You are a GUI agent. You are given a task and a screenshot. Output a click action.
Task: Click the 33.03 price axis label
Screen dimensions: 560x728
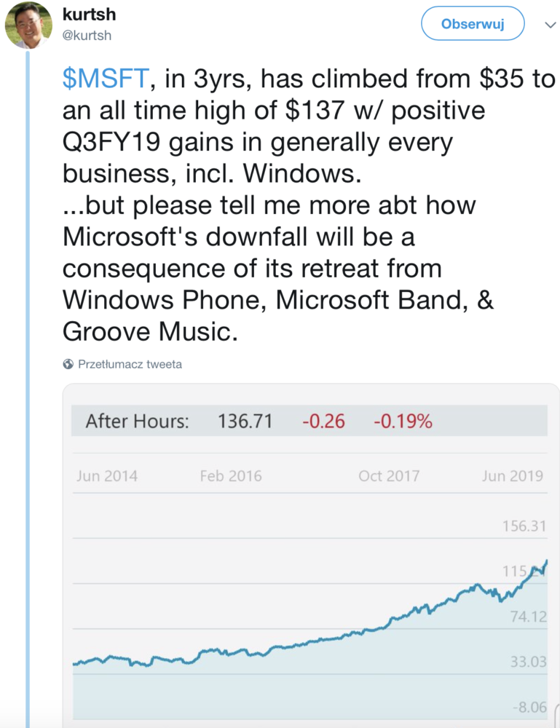pos(529,662)
